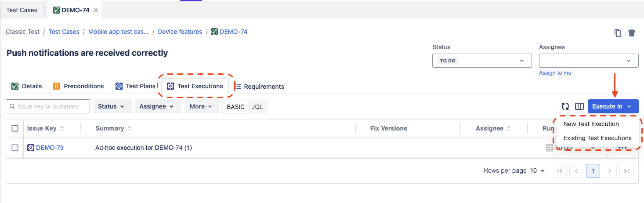The height and width of the screenshot is (203, 644).
Task: Click the Assign to me link
Action: pos(555,73)
